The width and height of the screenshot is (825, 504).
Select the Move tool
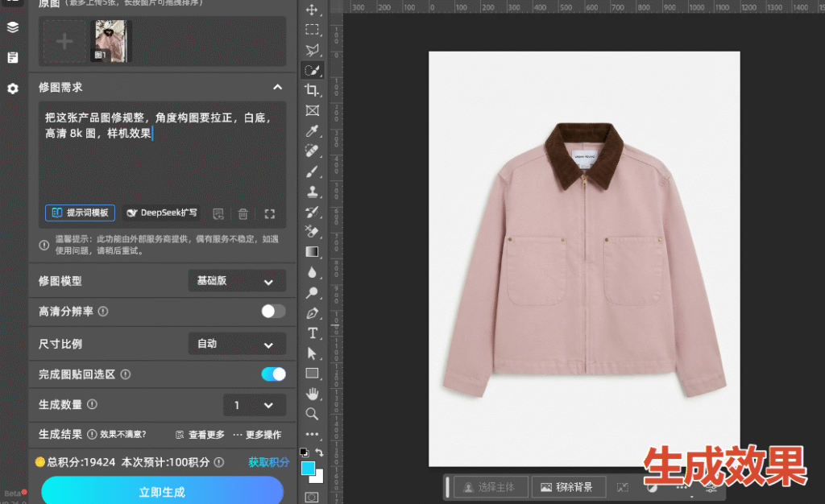click(312, 10)
